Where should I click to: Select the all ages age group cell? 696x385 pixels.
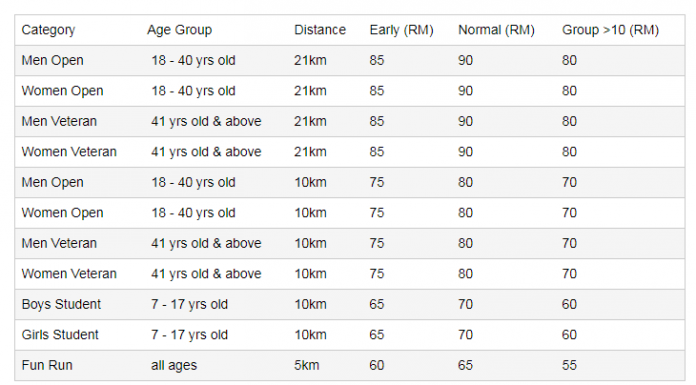(174, 365)
